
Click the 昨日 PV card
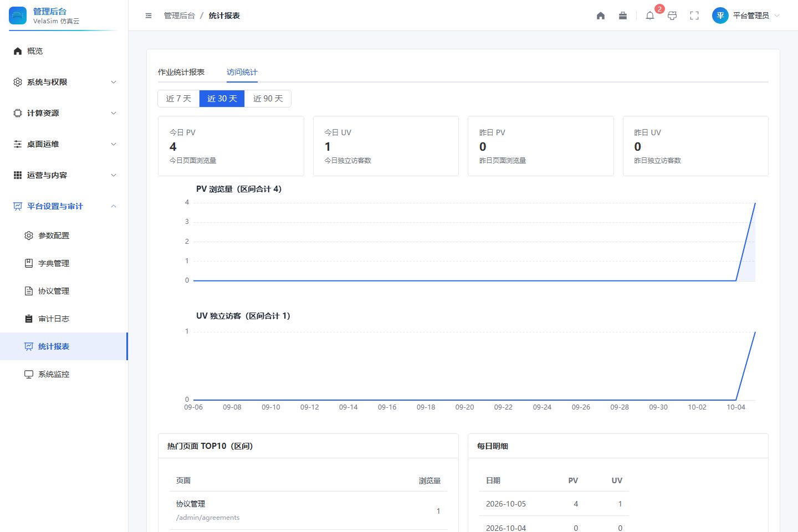point(541,146)
